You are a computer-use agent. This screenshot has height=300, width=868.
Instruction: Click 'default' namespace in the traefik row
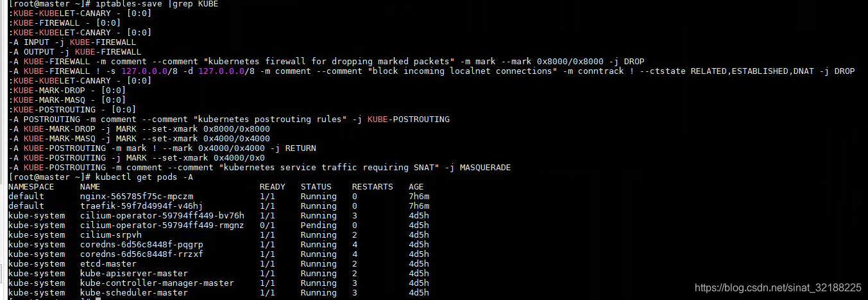click(26, 206)
